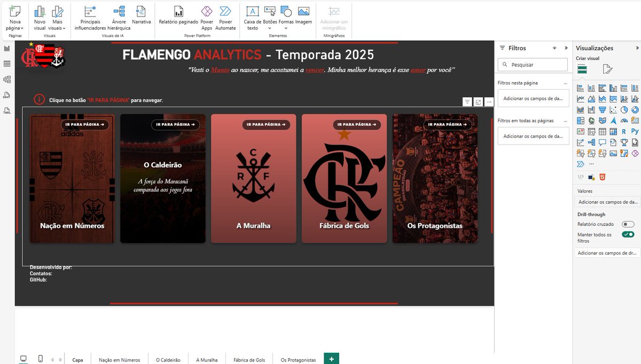Enable the Relatório cruzado toggle
Screen dimensions: 641x364
tap(628, 224)
